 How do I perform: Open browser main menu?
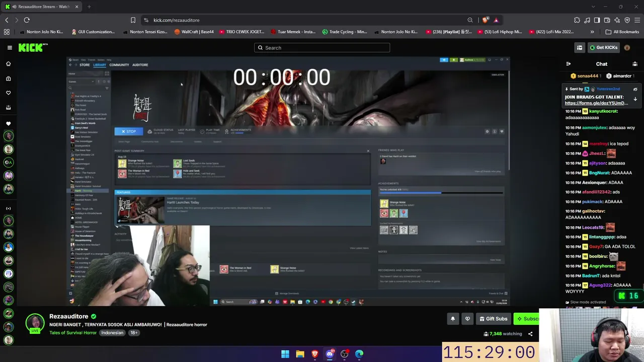(x=637, y=20)
